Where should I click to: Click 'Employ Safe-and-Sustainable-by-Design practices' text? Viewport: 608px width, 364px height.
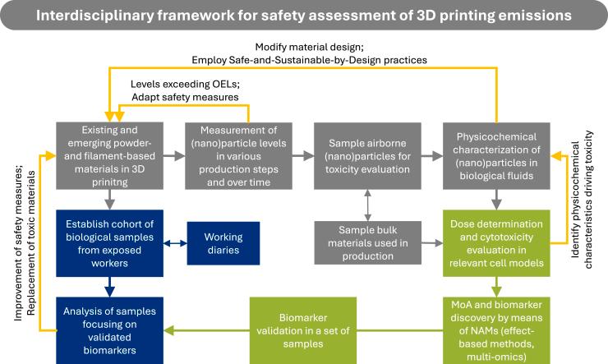pyautogui.click(x=310, y=60)
